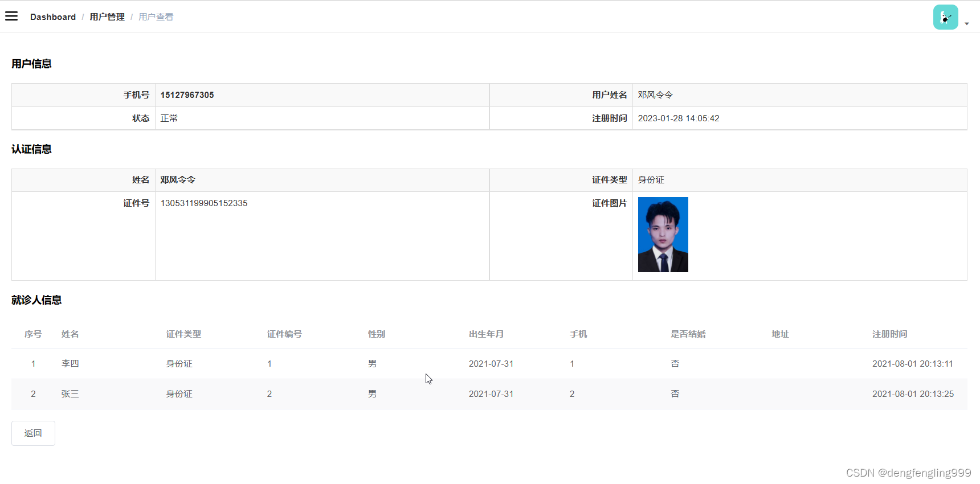Click the 出生年月 column header

point(486,334)
